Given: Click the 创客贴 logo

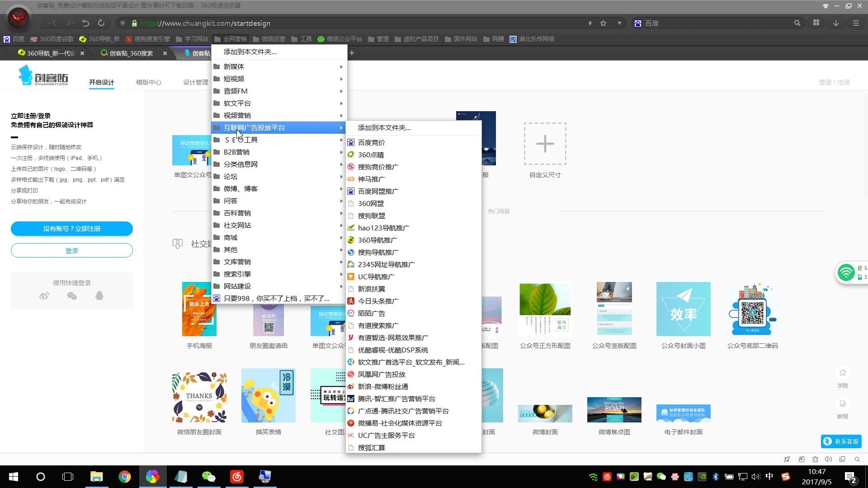Looking at the screenshot, I should [x=43, y=75].
